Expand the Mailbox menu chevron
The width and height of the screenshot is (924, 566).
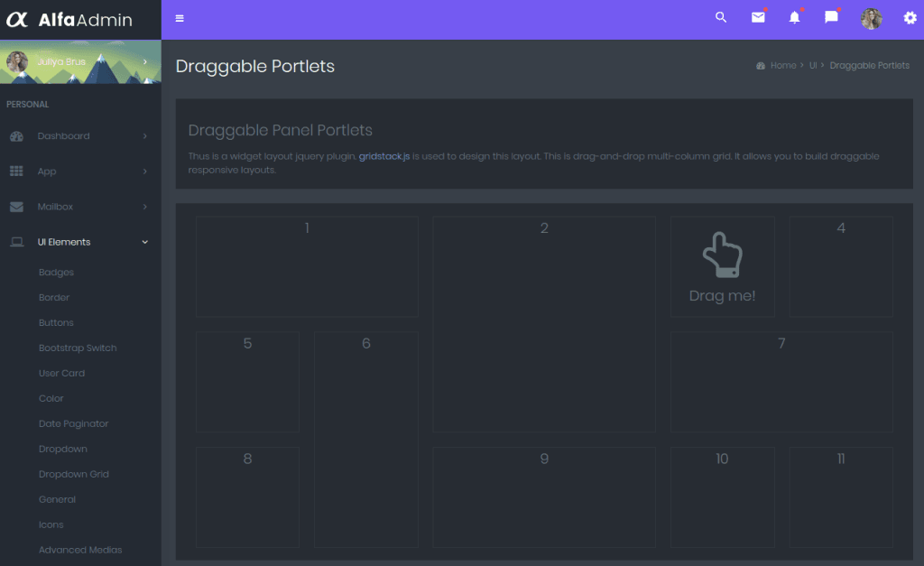[145, 207]
